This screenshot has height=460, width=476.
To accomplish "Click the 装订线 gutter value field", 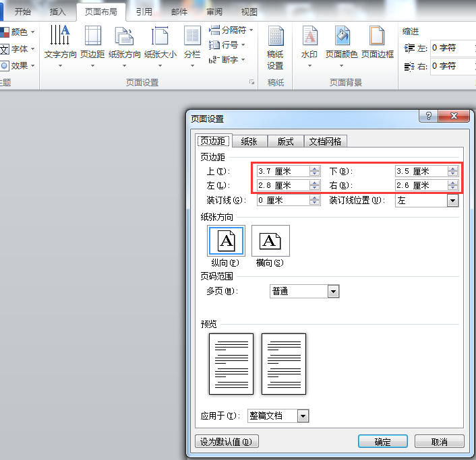I will pos(283,200).
